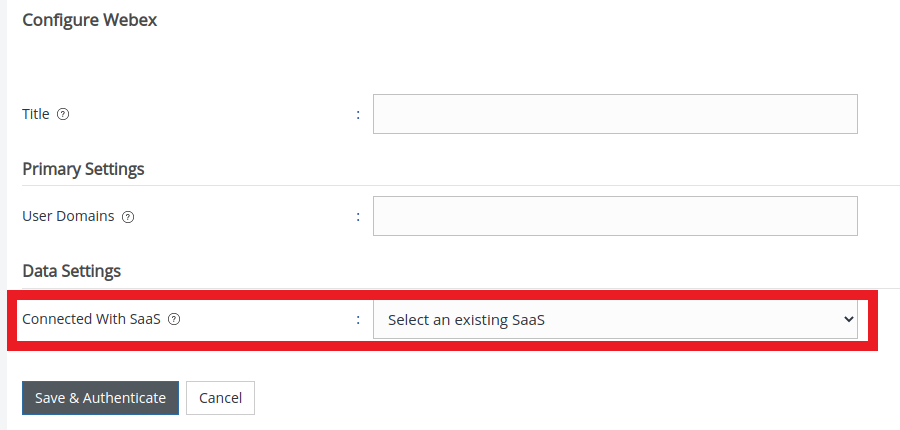
Task: Click the Primary Settings section heading
Action: [x=83, y=169]
